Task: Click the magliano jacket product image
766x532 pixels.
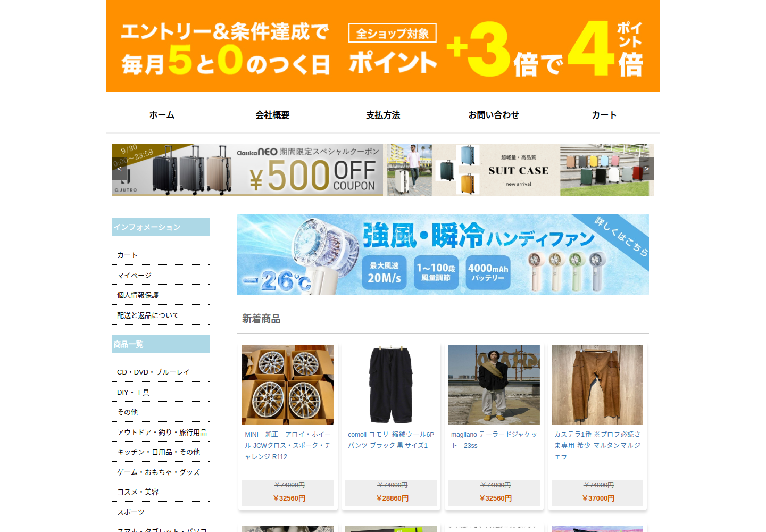Action: [494, 385]
